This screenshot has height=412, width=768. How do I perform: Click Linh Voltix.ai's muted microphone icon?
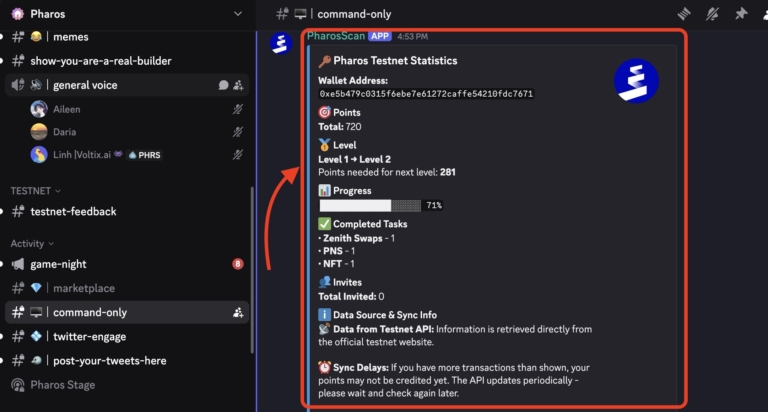point(238,155)
